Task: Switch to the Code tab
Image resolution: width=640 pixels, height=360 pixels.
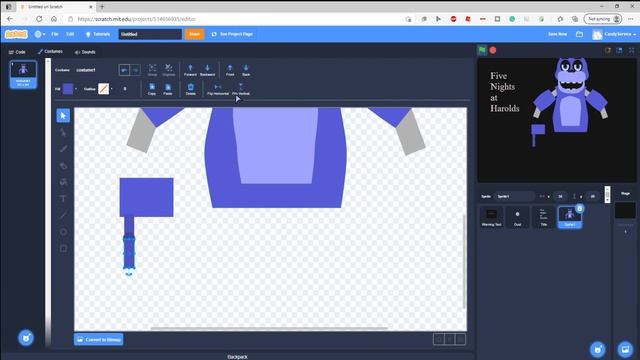Action: (17, 52)
